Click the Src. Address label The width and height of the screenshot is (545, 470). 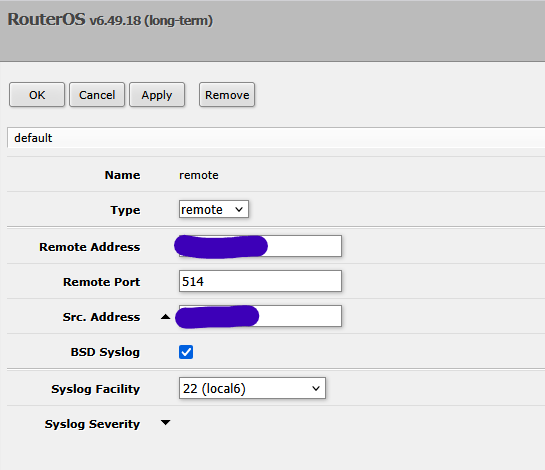coord(101,317)
